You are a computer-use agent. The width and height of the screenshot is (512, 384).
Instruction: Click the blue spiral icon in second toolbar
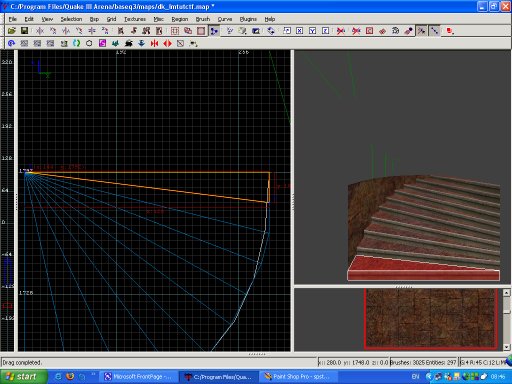point(11,43)
